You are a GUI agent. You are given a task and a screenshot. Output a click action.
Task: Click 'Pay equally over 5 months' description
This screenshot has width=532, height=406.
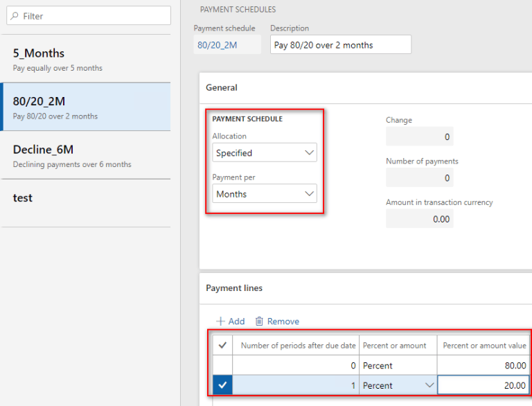click(57, 68)
